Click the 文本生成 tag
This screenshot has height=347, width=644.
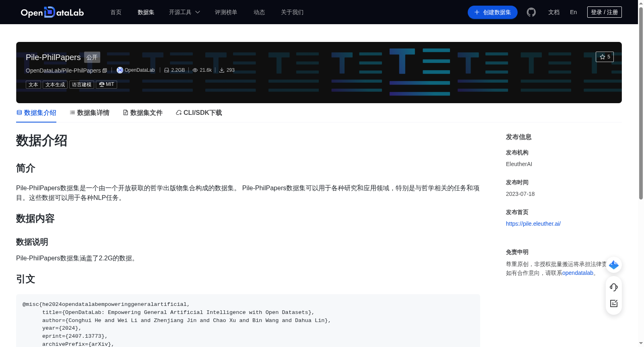(x=55, y=85)
